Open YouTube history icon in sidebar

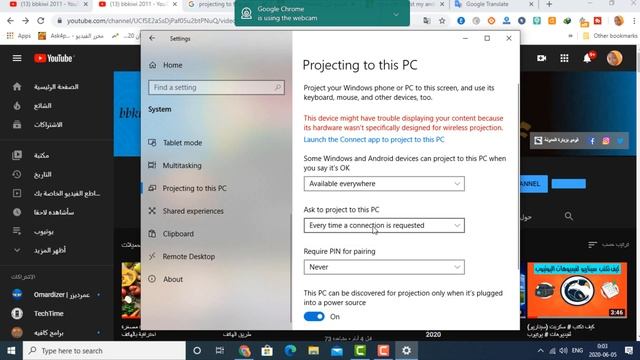point(17,174)
